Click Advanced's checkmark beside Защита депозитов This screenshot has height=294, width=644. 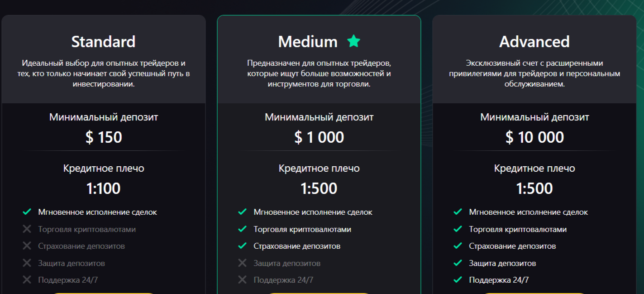(458, 263)
